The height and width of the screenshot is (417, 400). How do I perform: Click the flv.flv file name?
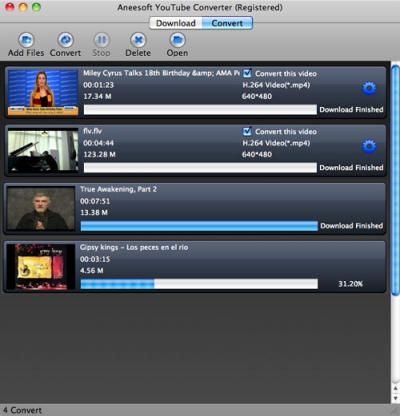pos(92,131)
